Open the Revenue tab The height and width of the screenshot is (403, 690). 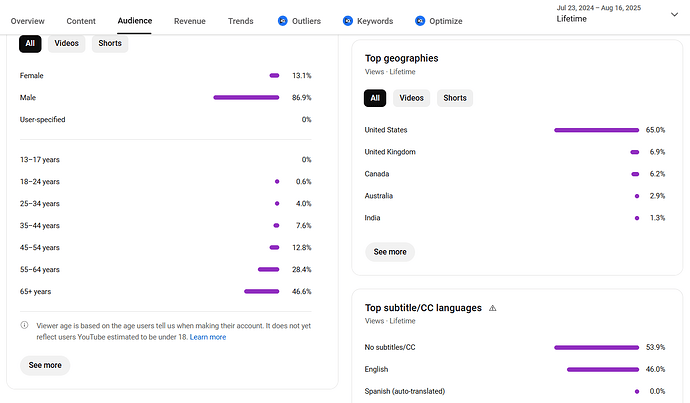(x=189, y=21)
